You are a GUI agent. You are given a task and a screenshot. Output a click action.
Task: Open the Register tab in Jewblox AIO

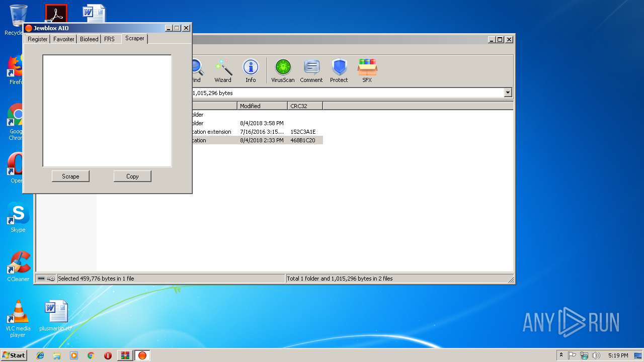[x=37, y=39]
